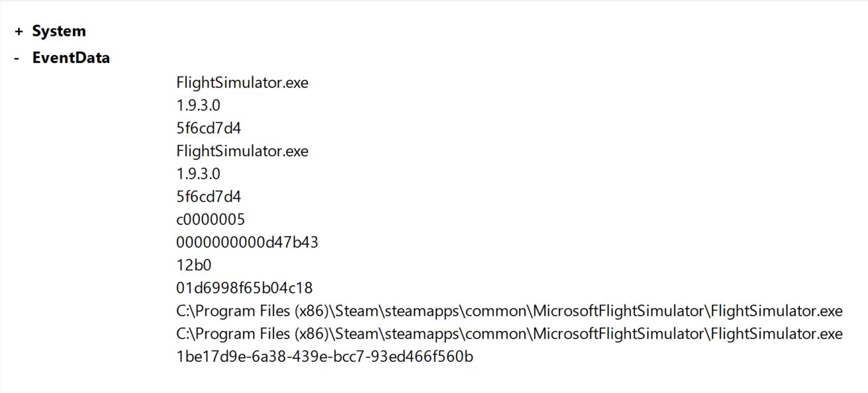Click the second 1.9.3.0 version value

[x=199, y=173]
